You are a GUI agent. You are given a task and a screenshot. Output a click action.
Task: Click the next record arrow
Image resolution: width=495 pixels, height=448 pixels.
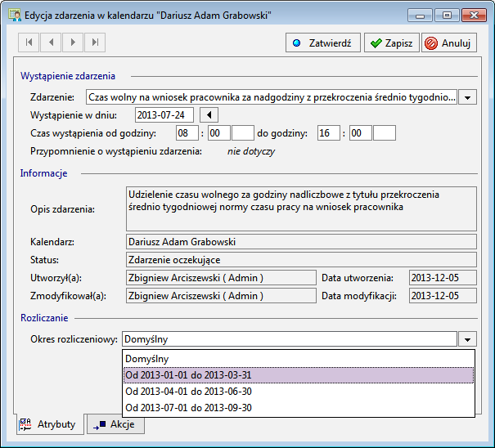(73, 43)
